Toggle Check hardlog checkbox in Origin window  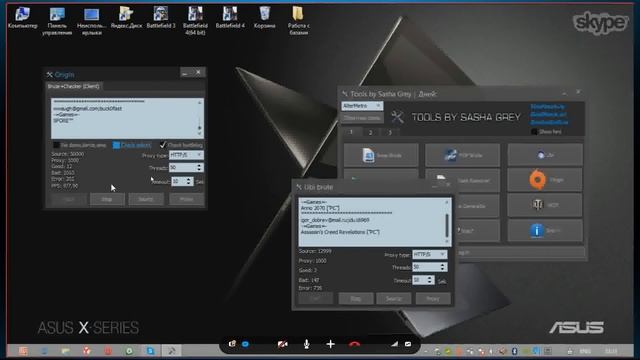tap(163, 145)
